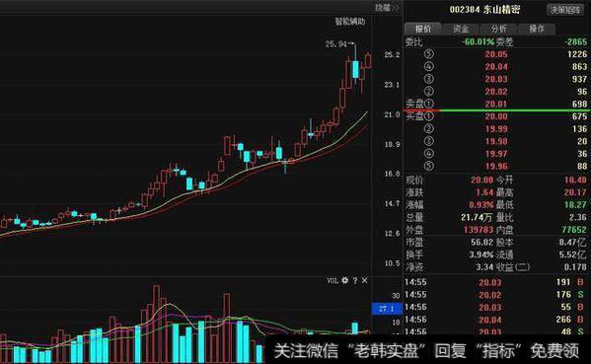Open VOL indicator settings gear

point(345,280)
